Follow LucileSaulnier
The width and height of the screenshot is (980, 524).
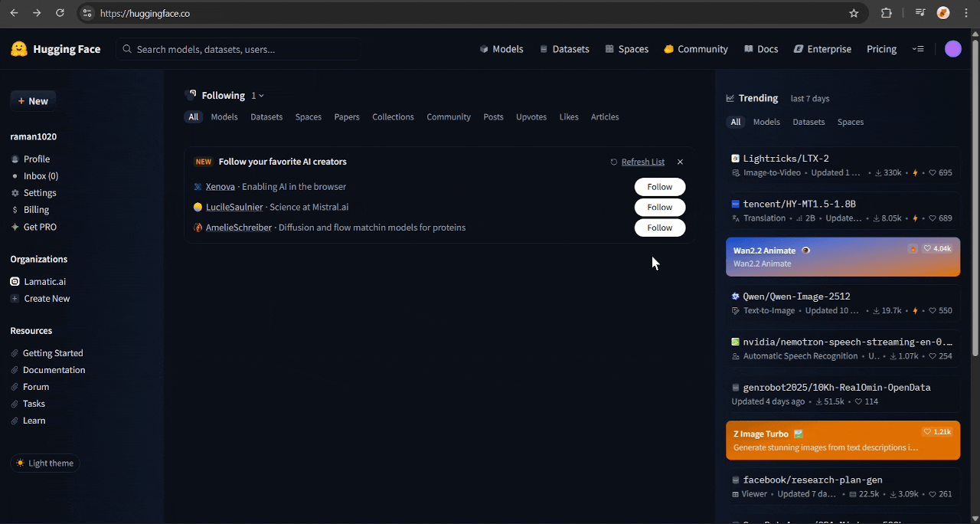pyautogui.click(x=659, y=207)
